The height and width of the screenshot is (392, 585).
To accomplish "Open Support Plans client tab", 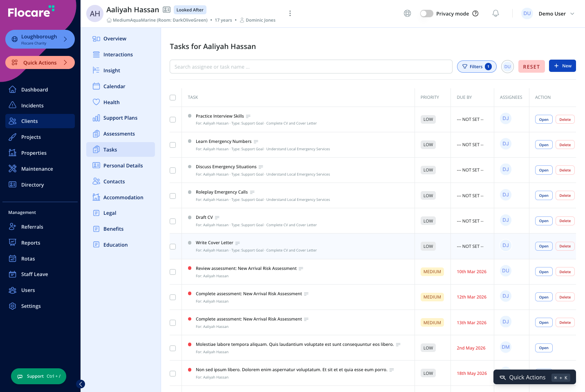I will pyautogui.click(x=121, y=118).
